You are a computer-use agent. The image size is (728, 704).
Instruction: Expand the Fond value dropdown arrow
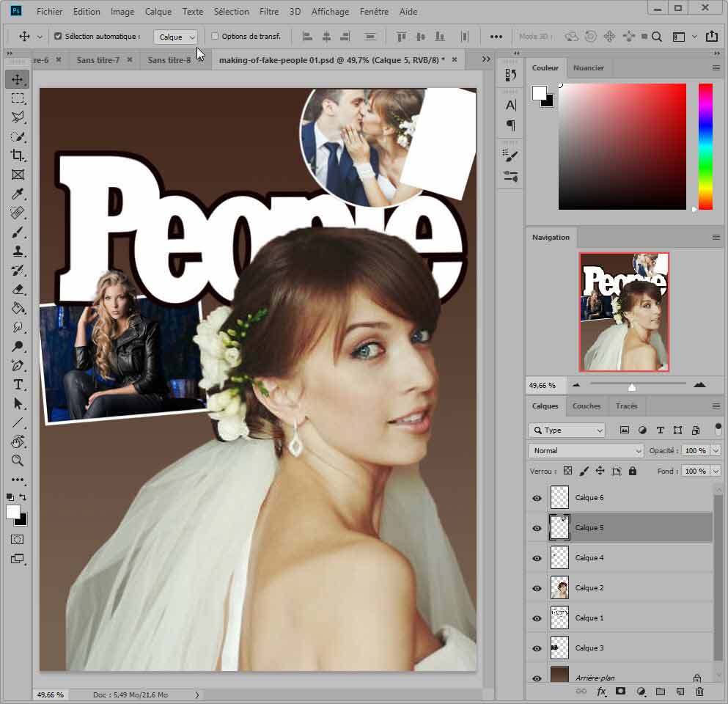[716, 471]
